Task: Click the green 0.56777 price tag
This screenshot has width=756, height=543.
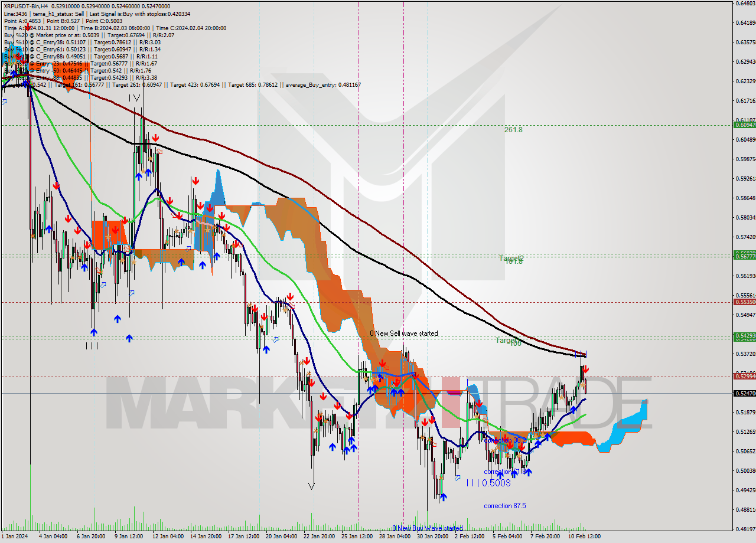Action: pyautogui.click(x=744, y=256)
